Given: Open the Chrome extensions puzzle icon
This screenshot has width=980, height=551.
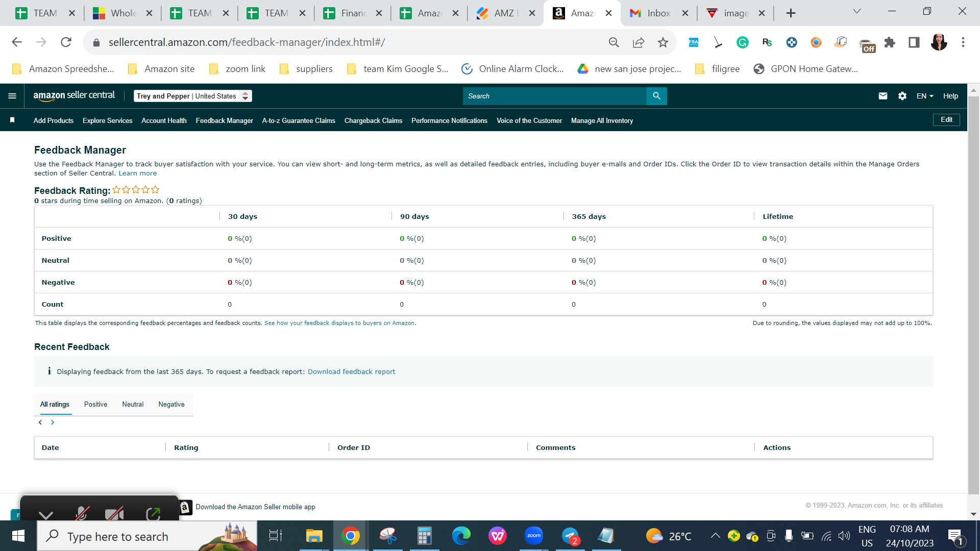Looking at the screenshot, I should (x=890, y=42).
